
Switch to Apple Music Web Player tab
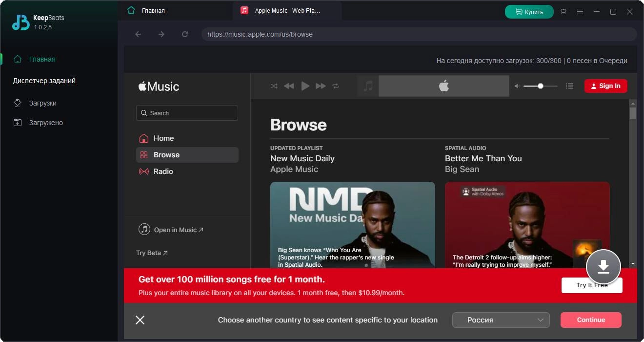(287, 10)
